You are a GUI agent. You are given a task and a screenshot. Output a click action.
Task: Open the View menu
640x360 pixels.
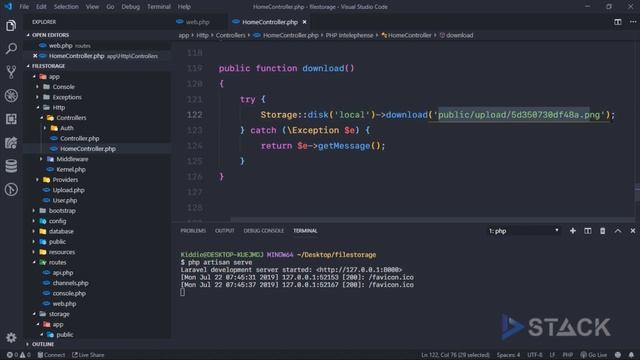point(92,7)
